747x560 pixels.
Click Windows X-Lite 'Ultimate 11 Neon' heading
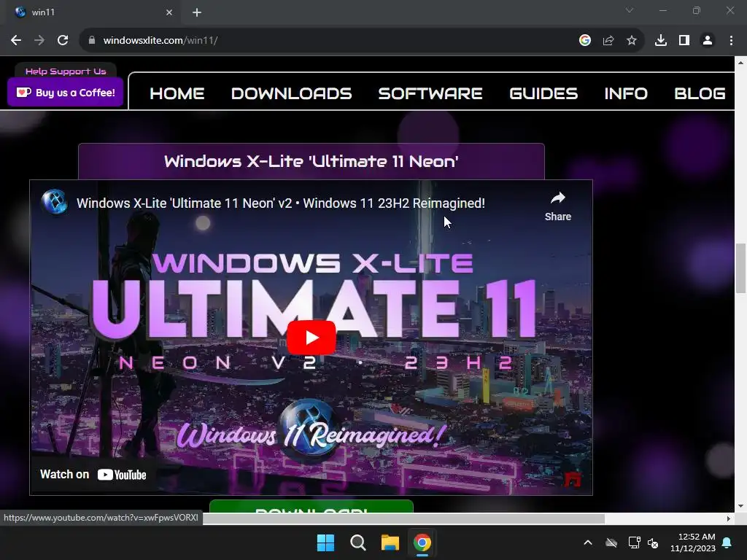point(311,161)
